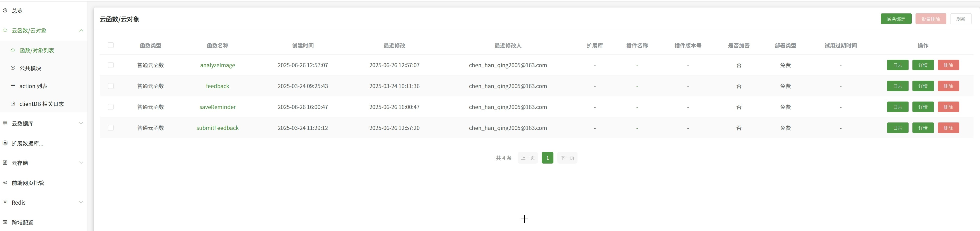Open 扩展数据库 in the sidebar
This screenshot has height=231, width=980.
click(27, 143)
